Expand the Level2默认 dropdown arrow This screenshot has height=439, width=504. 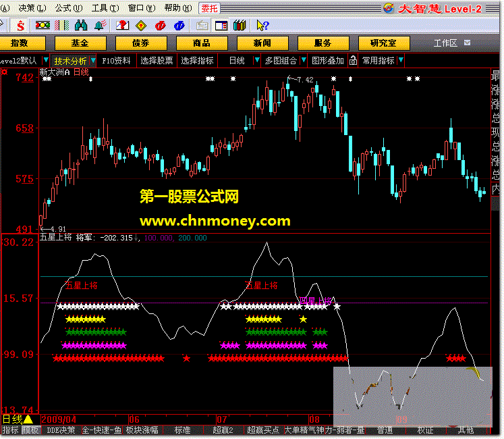pyautogui.click(x=46, y=60)
